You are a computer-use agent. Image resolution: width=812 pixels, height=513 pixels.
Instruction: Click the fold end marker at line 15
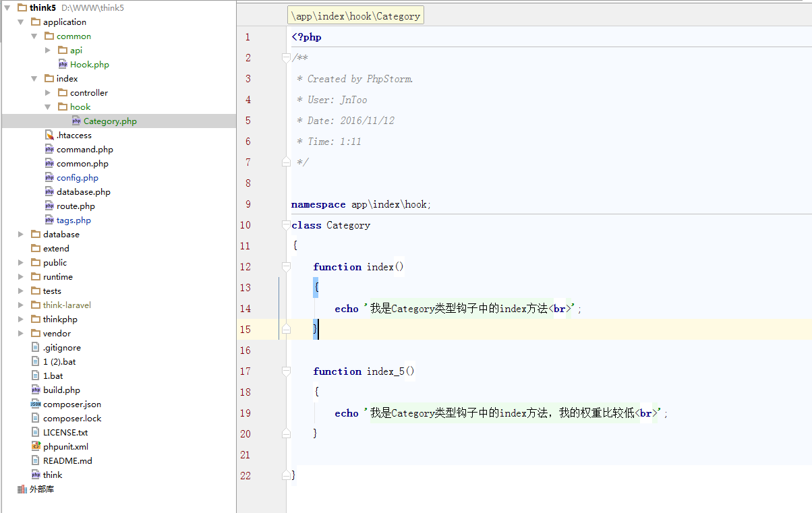click(x=286, y=330)
